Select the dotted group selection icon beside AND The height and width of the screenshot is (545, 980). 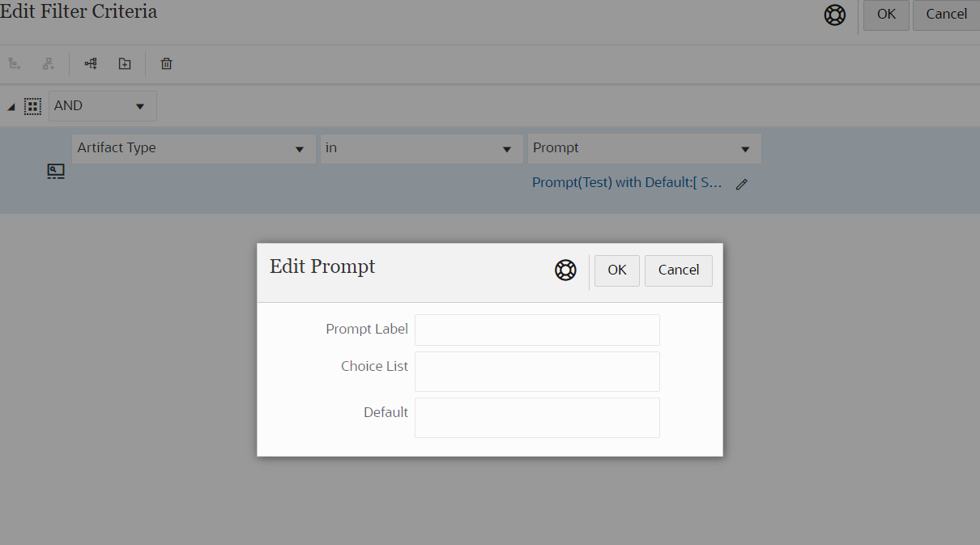[32, 106]
